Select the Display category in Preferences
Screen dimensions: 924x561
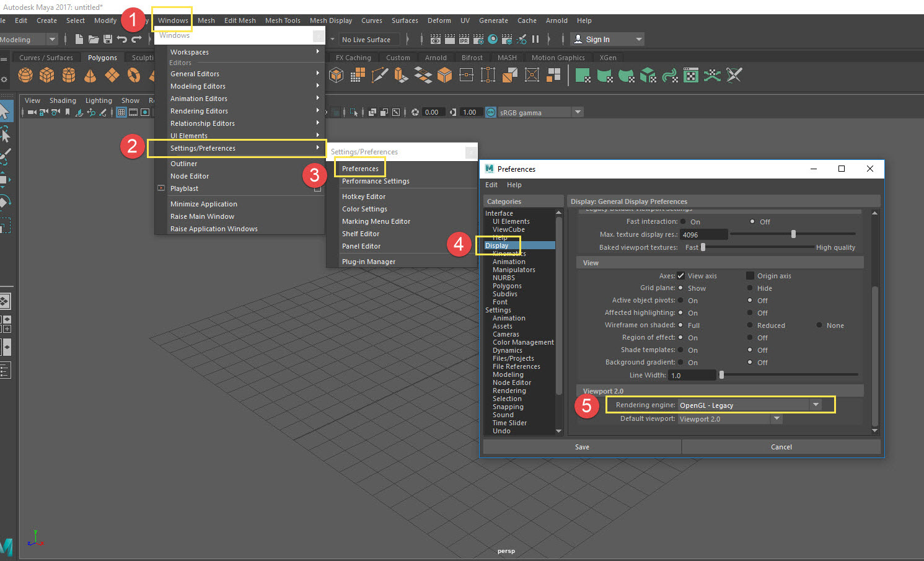[498, 245]
